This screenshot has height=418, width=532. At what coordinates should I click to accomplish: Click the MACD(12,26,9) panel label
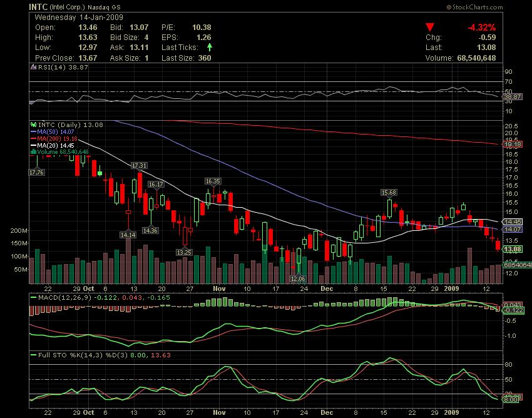(x=64, y=298)
